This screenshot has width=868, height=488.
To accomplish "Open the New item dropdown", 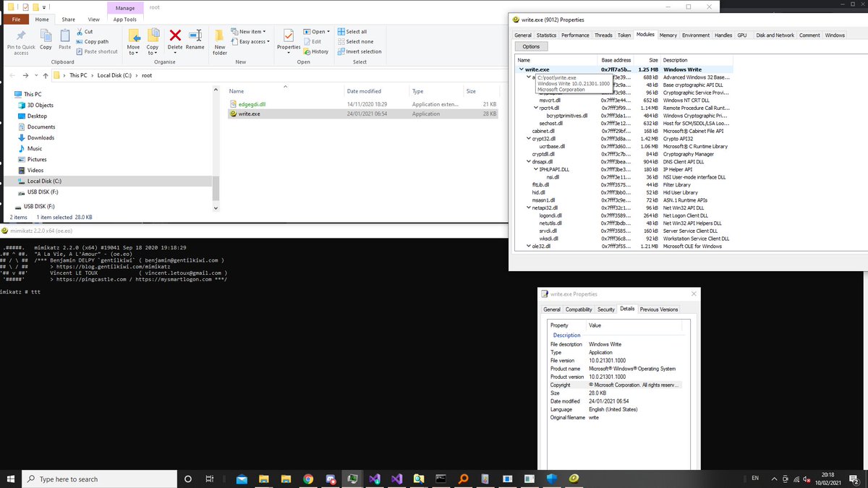I will [x=249, y=32].
